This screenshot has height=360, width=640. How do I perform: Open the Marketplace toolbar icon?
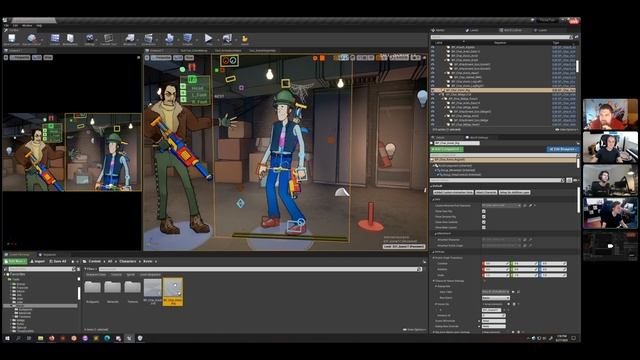point(70,39)
